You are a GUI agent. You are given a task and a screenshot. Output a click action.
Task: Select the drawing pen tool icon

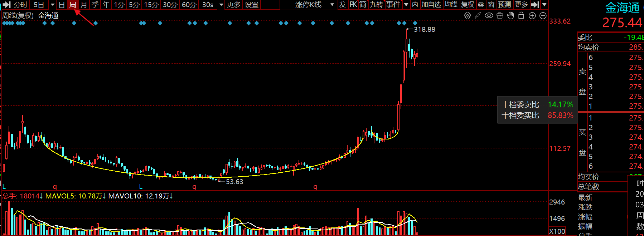478,15
